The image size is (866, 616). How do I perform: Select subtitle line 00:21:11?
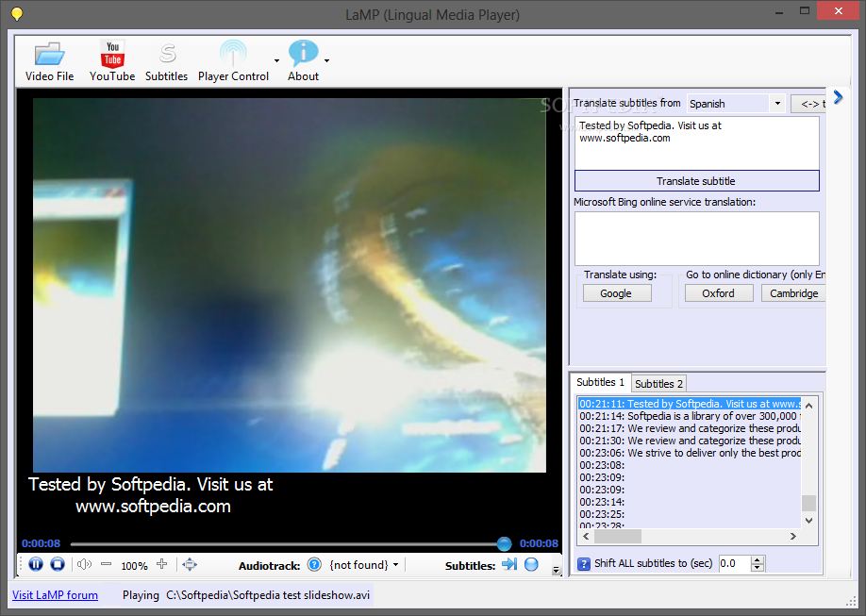pyautogui.click(x=690, y=404)
